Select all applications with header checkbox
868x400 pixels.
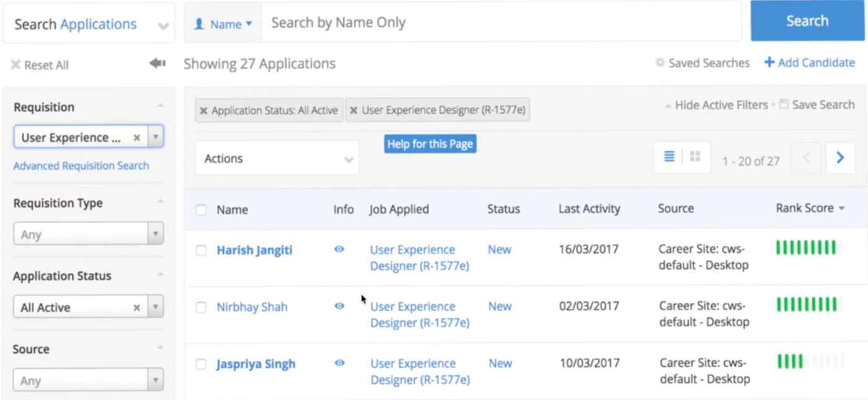click(201, 210)
